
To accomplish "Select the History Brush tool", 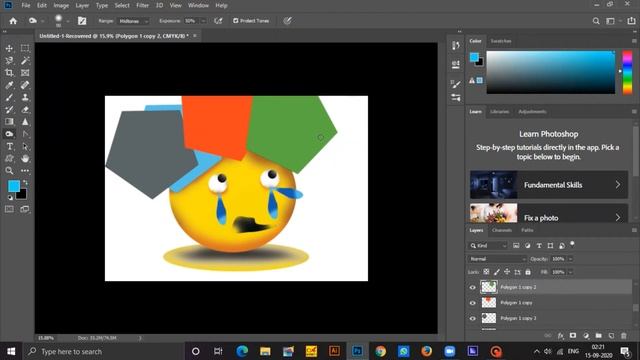I will tap(9, 109).
